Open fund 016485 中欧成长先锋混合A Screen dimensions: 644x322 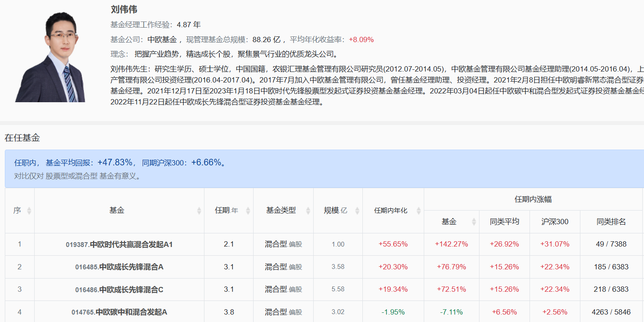(119, 267)
